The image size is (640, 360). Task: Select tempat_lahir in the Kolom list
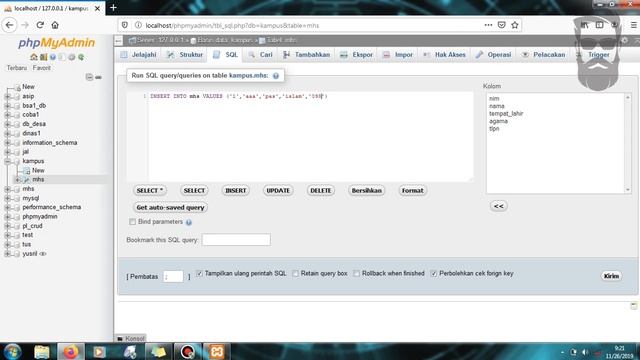tap(506, 113)
